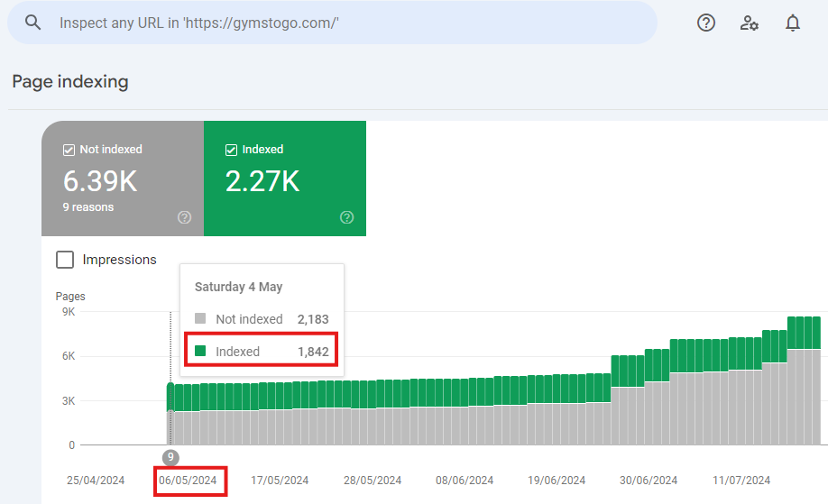Open the Help question mark icon
The width and height of the screenshot is (828, 504).
[x=706, y=23]
